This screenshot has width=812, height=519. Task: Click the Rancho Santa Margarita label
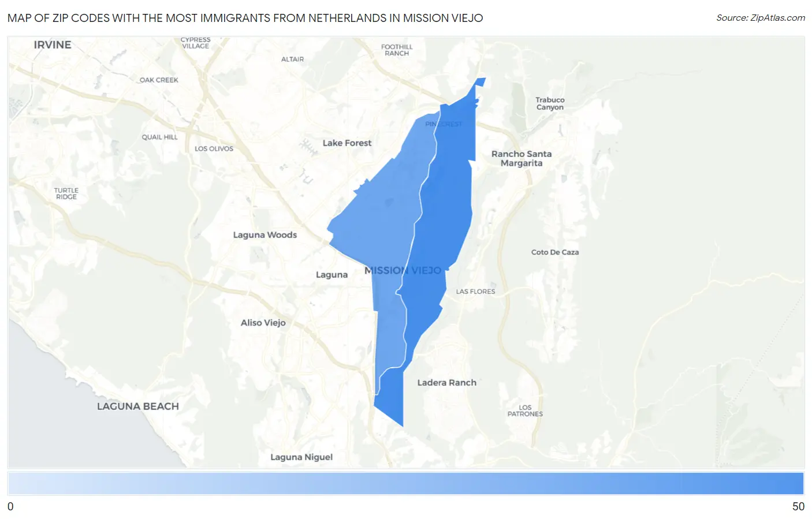pos(522,158)
